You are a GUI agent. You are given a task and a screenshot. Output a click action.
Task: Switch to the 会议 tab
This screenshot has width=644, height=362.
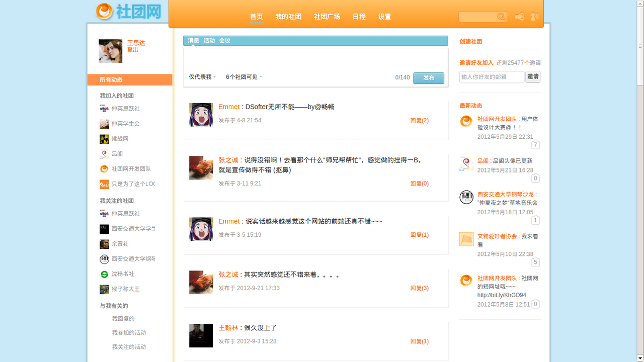pos(224,41)
